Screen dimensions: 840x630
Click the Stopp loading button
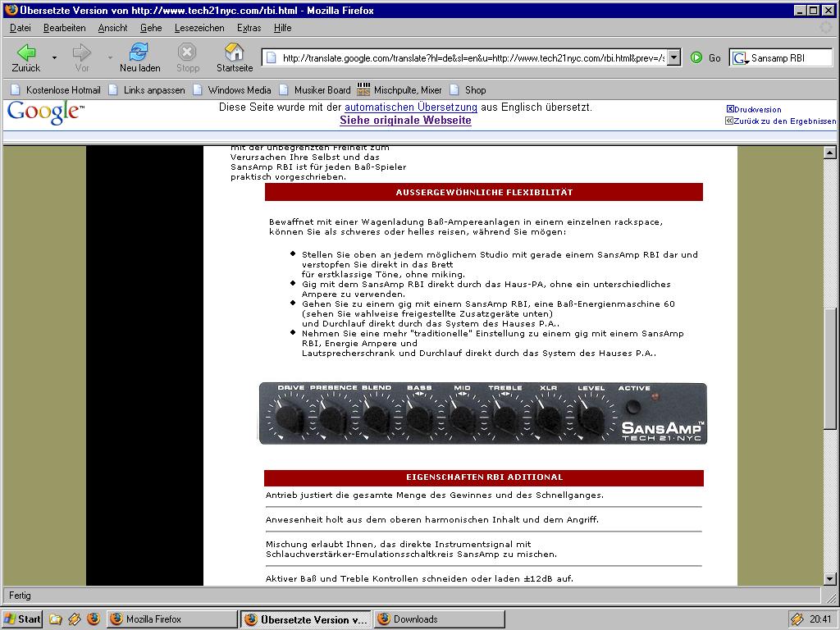[188, 58]
